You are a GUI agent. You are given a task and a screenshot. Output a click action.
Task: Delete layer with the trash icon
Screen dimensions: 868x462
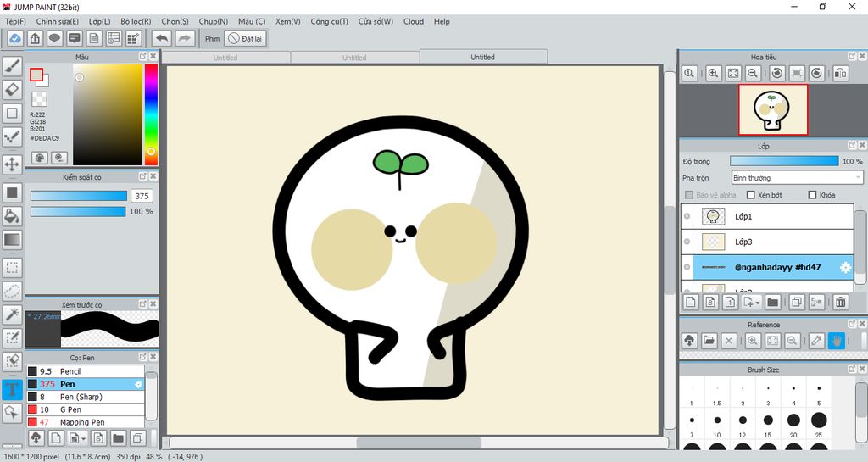click(840, 302)
